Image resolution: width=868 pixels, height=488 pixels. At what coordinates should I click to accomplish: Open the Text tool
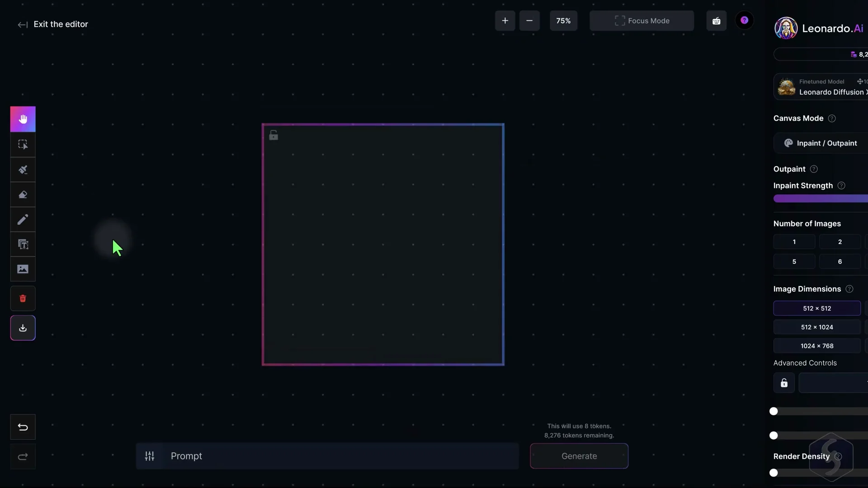(x=23, y=244)
